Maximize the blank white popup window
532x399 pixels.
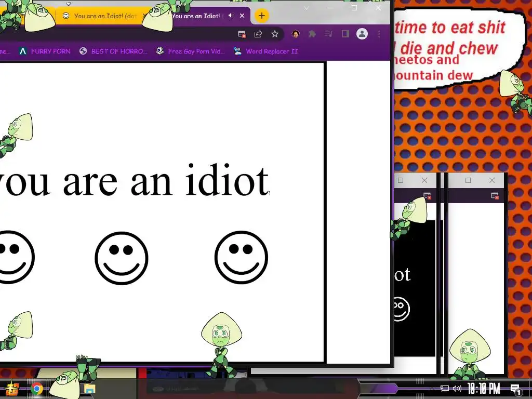(x=468, y=180)
